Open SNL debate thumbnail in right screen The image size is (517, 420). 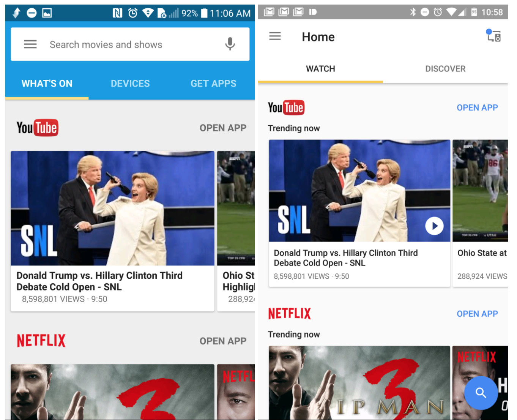point(359,191)
